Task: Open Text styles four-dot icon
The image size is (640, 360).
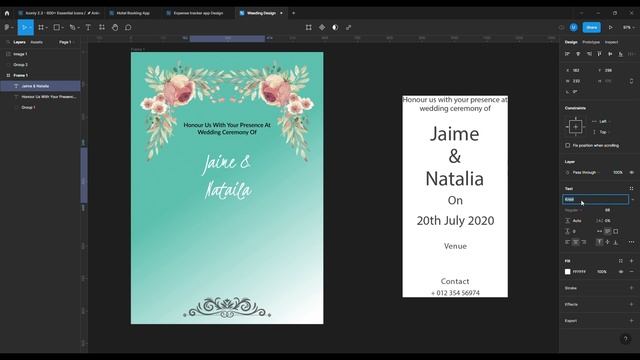Action: coord(631,189)
